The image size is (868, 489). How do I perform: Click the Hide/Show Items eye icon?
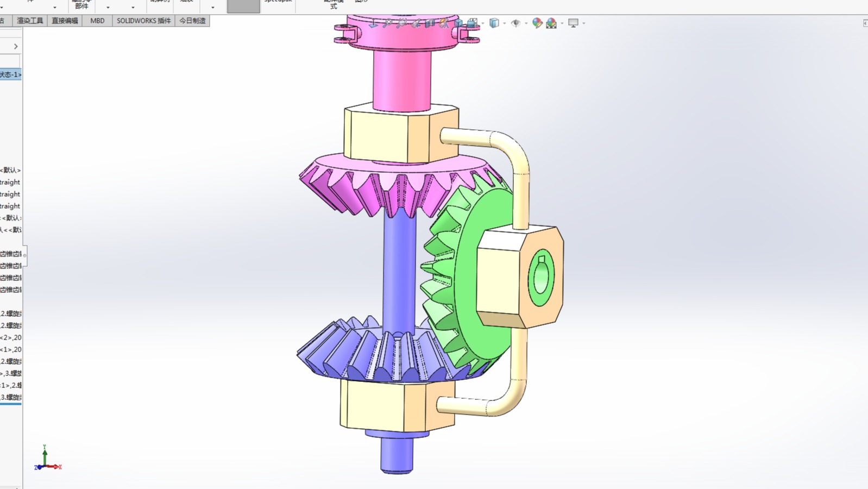click(516, 23)
